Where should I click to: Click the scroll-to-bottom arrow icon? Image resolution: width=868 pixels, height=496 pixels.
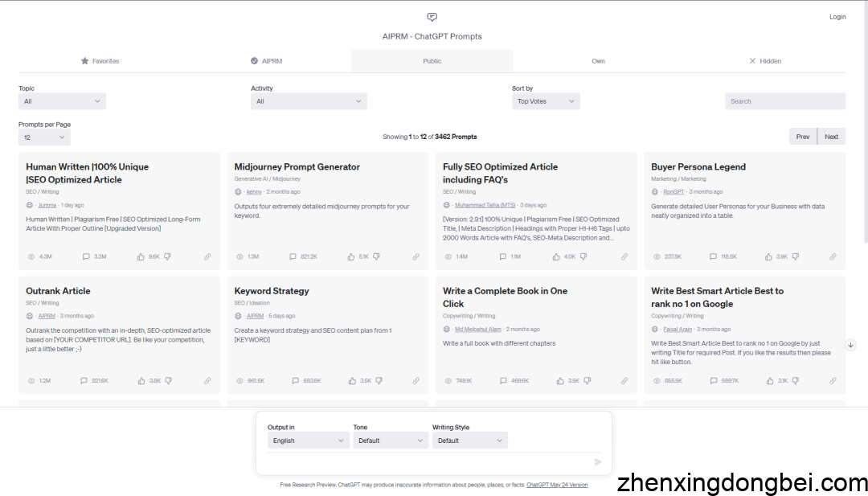851,345
